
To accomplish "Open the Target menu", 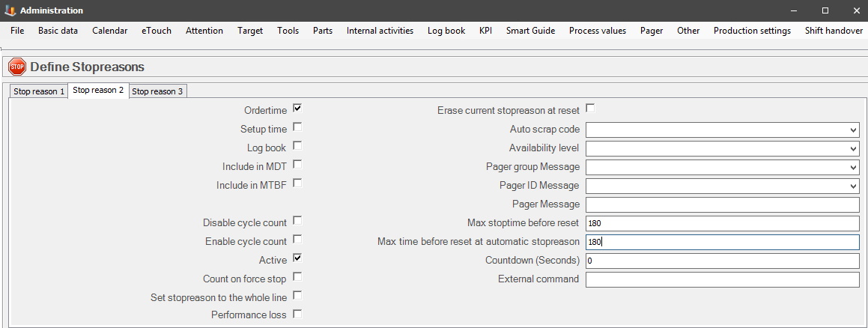I will pyautogui.click(x=250, y=31).
